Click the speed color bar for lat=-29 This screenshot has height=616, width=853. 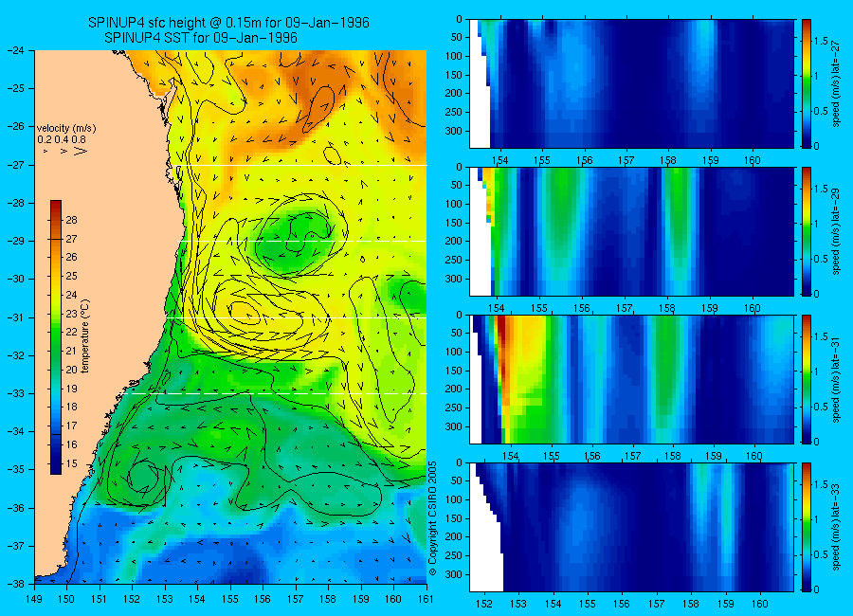tap(807, 231)
